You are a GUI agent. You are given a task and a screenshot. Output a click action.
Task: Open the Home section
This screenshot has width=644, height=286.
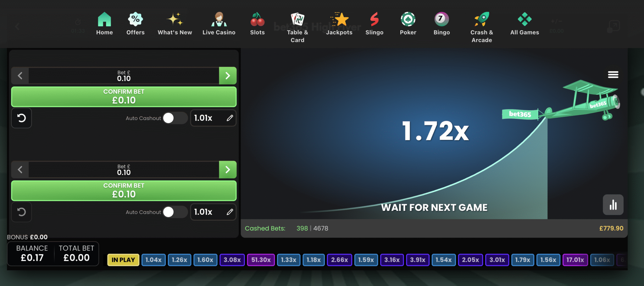[x=104, y=24]
